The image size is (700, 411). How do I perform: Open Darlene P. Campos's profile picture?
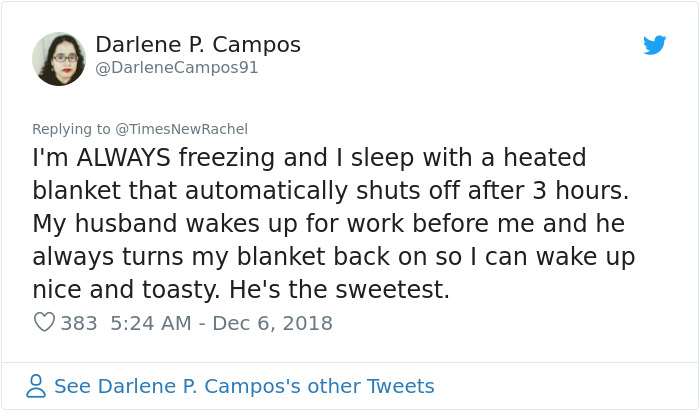(58, 59)
